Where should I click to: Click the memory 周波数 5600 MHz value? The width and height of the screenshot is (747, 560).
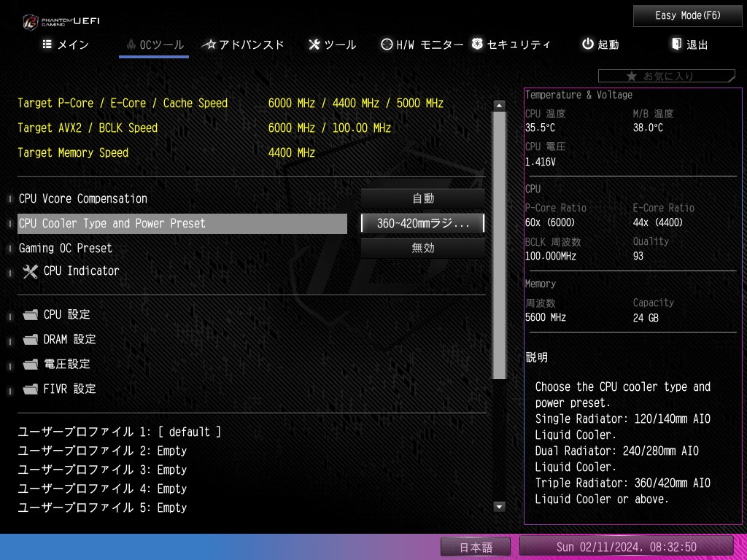tap(546, 318)
